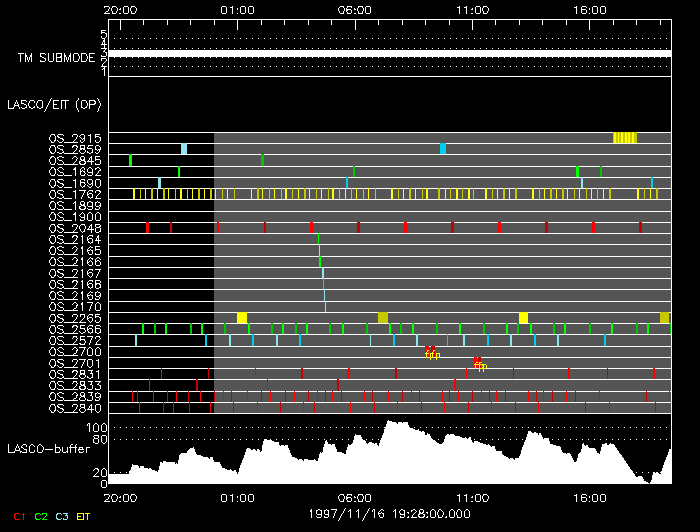Click the TM SUBMODE row label
This screenshot has width=700, height=532.
56,59
